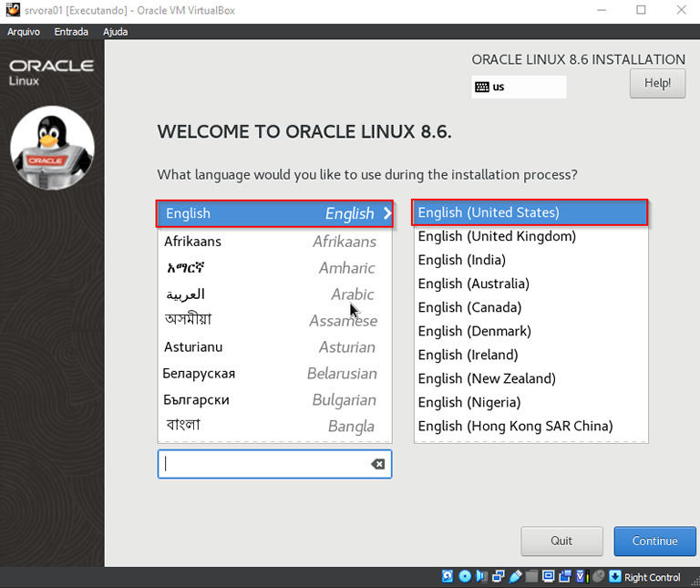This screenshot has height=588, width=700.
Task: Click the optical disc status icon
Action: [x=465, y=576]
